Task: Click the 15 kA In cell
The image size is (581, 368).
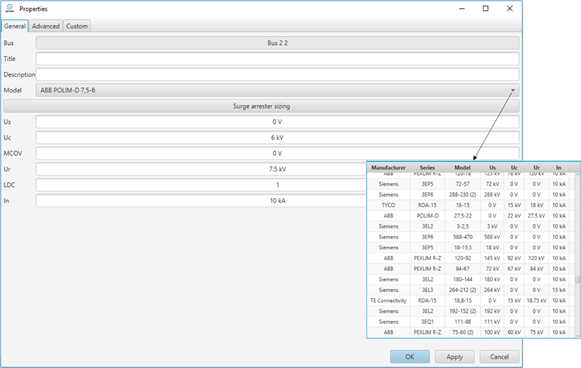Action: coord(559,290)
